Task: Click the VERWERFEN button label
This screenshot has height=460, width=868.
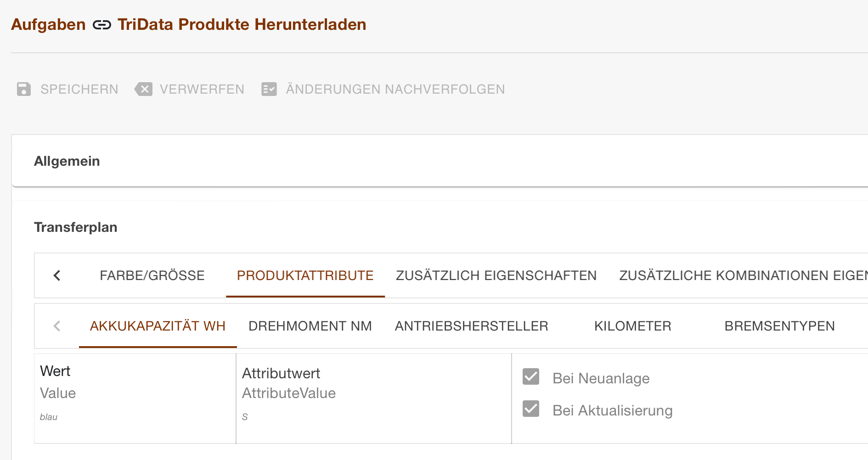Action: [202, 89]
